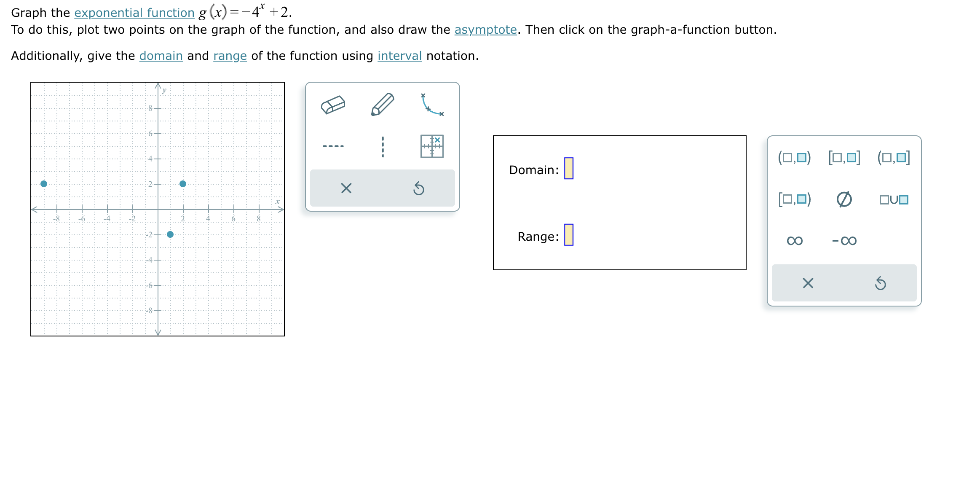The width and height of the screenshot is (980, 484).
Task: Select the eraser tool
Action: pyautogui.click(x=333, y=104)
